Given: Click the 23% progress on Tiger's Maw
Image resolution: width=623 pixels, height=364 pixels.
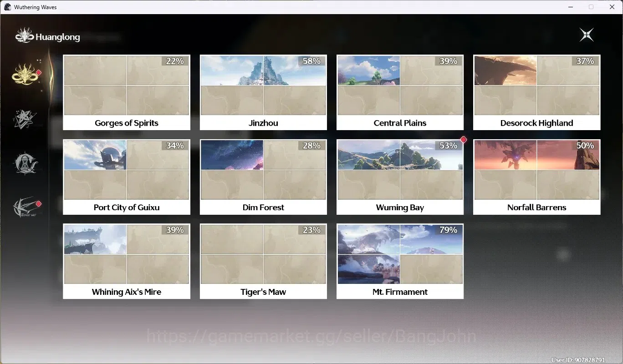Looking at the screenshot, I should tap(311, 230).
